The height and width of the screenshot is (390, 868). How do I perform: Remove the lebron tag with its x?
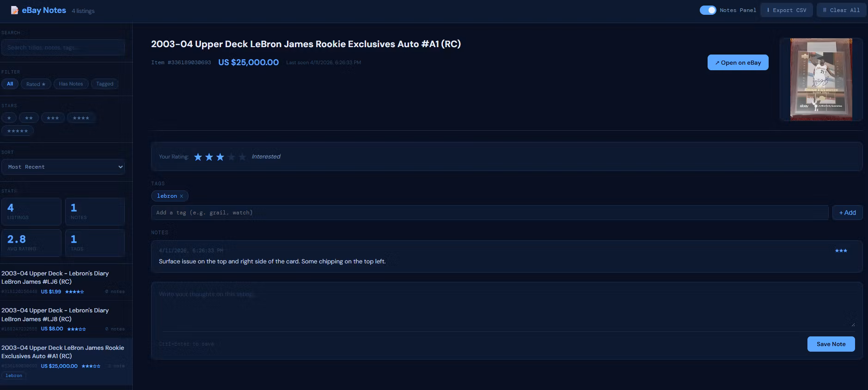(x=182, y=196)
